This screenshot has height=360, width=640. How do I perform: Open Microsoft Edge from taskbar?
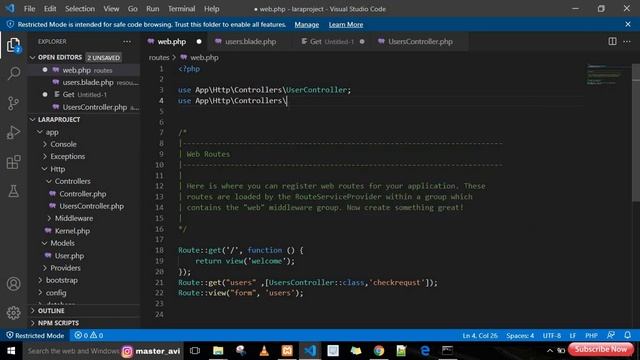click(x=425, y=351)
